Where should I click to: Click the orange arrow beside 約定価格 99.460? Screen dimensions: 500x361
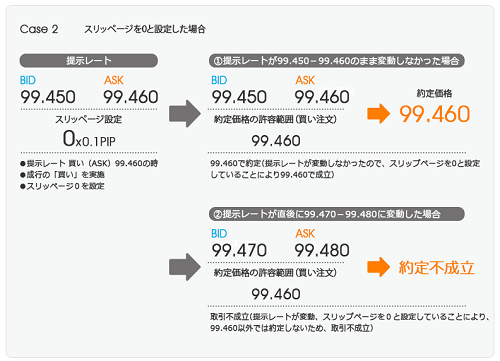378,114
